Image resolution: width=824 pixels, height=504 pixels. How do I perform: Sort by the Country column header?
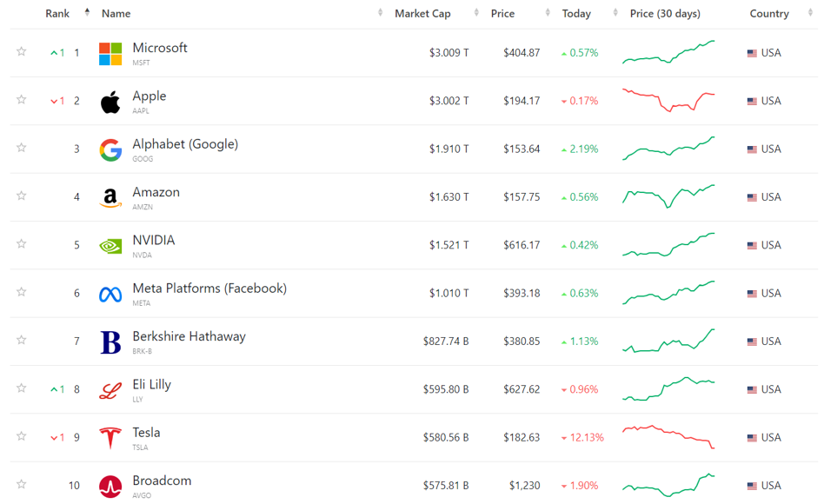[x=769, y=14]
